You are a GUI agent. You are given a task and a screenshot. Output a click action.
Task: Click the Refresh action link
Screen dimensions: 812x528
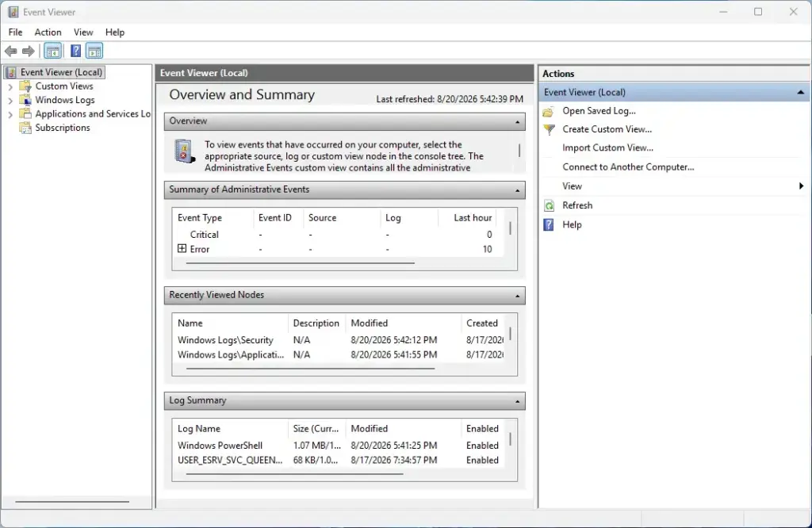577,205
